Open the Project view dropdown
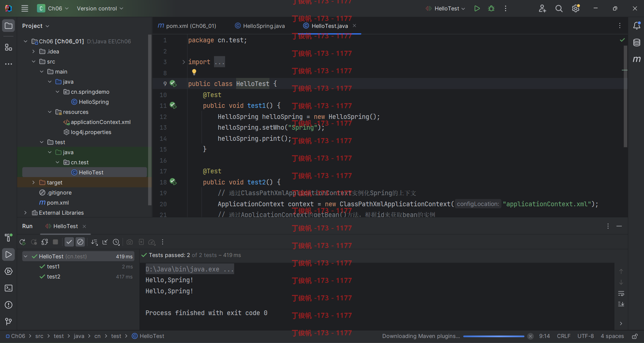Image resolution: width=644 pixels, height=343 pixels. pyautogui.click(x=36, y=26)
